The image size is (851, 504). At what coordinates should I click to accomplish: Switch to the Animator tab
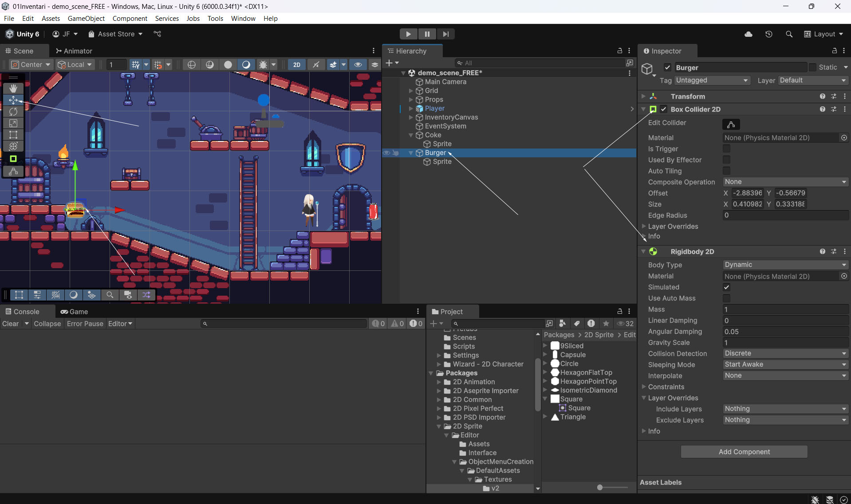(74, 51)
